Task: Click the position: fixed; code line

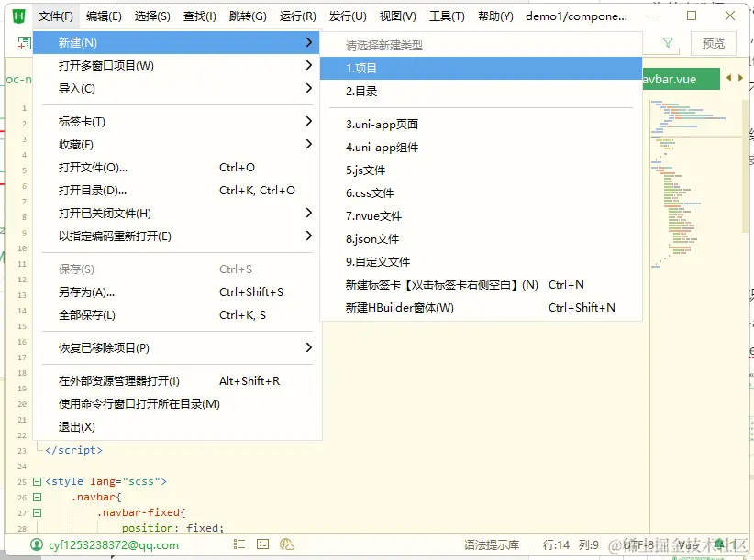Action: [172, 528]
